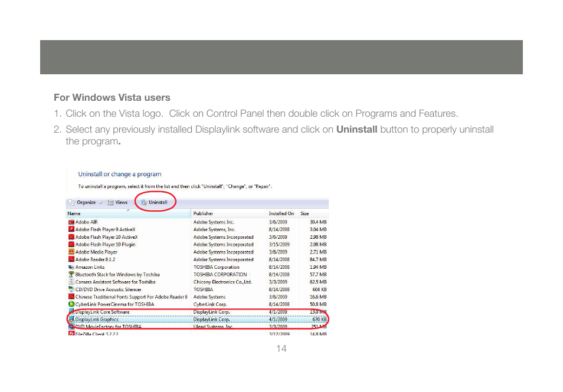Viewport: 563px width, 392px height.
Task: Click the 3.04 MB size value
Action: coord(318,229)
